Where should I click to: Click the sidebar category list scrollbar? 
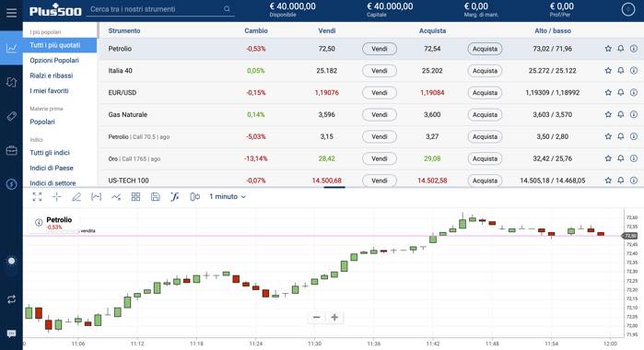[x=98, y=30]
